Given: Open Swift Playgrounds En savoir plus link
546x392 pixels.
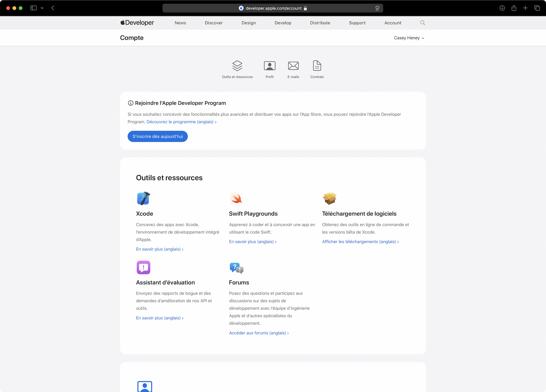Looking at the screenshot, I should click(x=253, y=242).
